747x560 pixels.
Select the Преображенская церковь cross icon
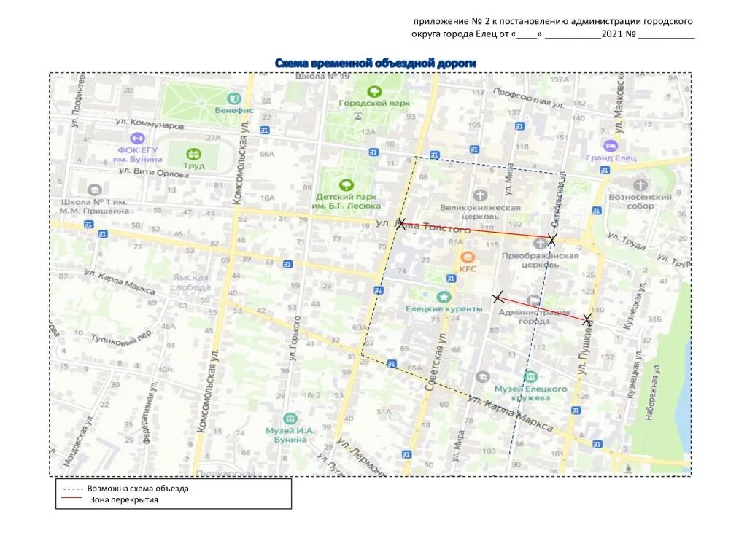(540, 244)
